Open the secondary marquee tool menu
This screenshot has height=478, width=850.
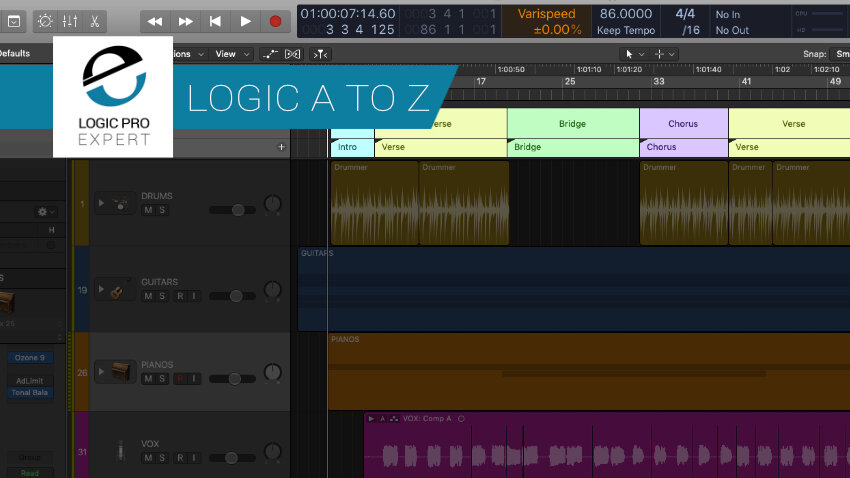pos(665,54)
